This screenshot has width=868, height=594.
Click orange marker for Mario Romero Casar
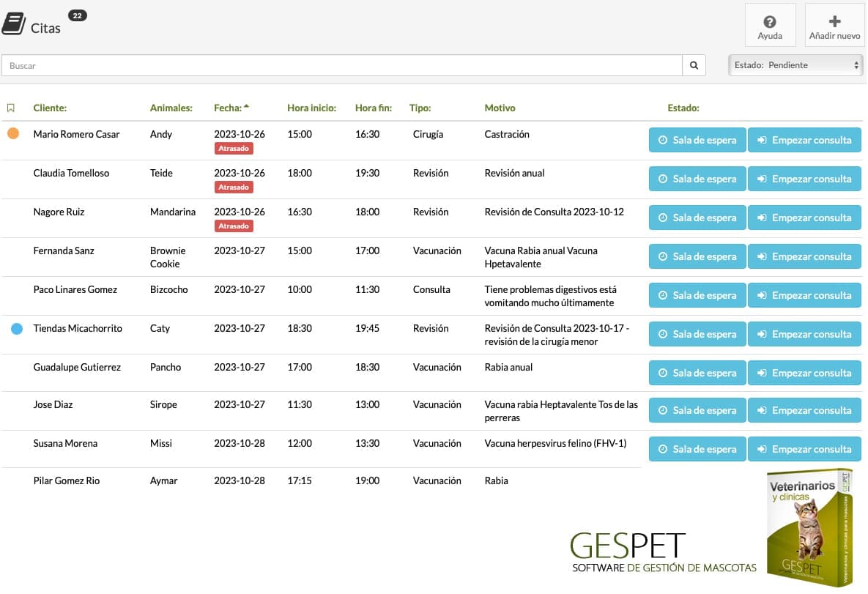(x=13, y=133)
